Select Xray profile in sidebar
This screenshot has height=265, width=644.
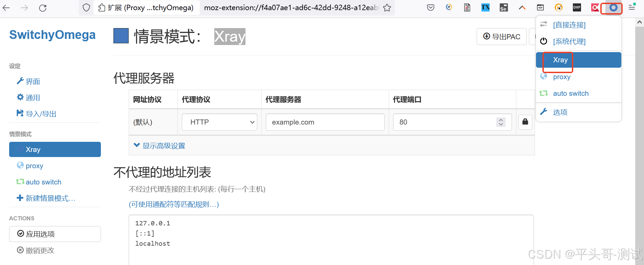[x=55, y=150]
